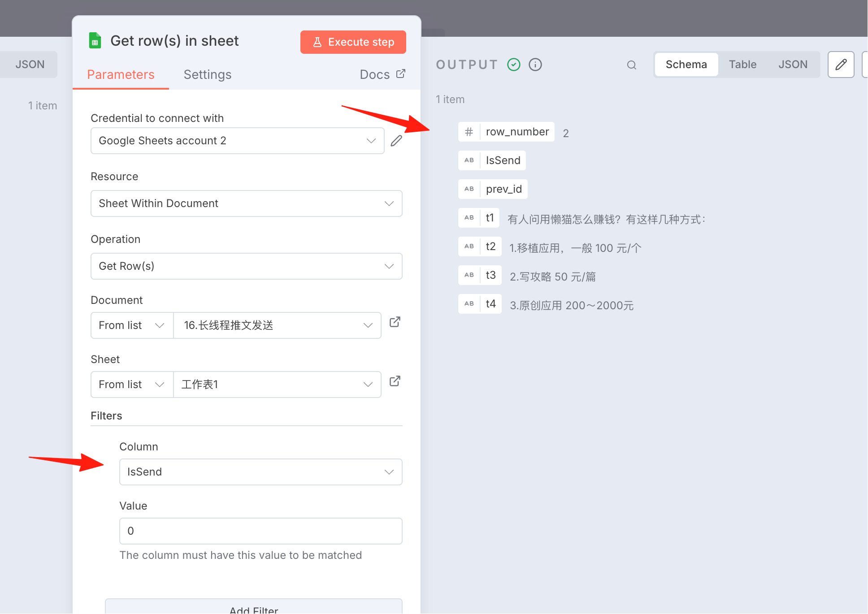
Task: Open the Credential Google Sheets account dropdown
Action: [238, 141]
